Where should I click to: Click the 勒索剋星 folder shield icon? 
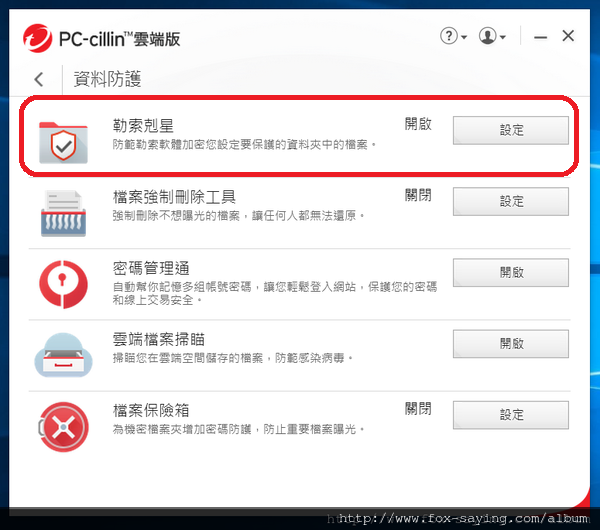(x=63, y=142)
